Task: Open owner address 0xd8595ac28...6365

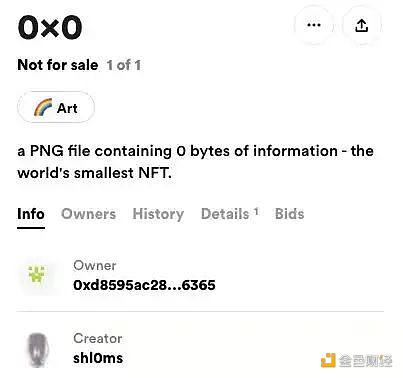Action: 144,285
